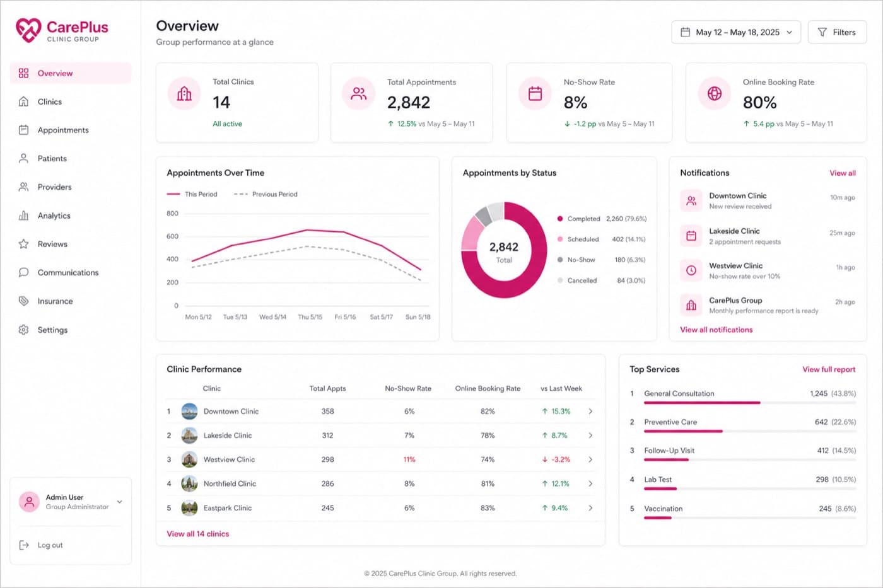883x588 pixels.
Task: Open the Analytics menu item
Action: [x=71, y=216]
